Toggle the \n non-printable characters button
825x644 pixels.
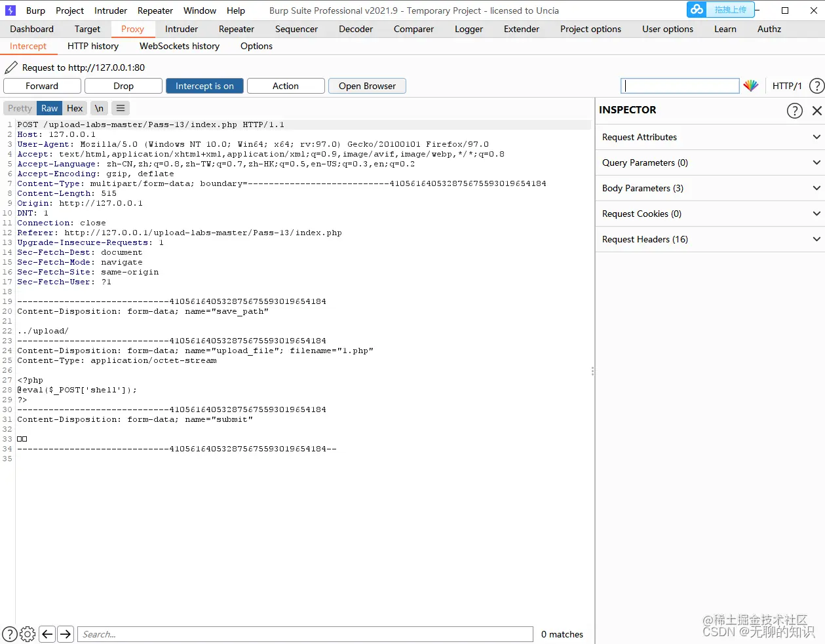click(99, 108)
